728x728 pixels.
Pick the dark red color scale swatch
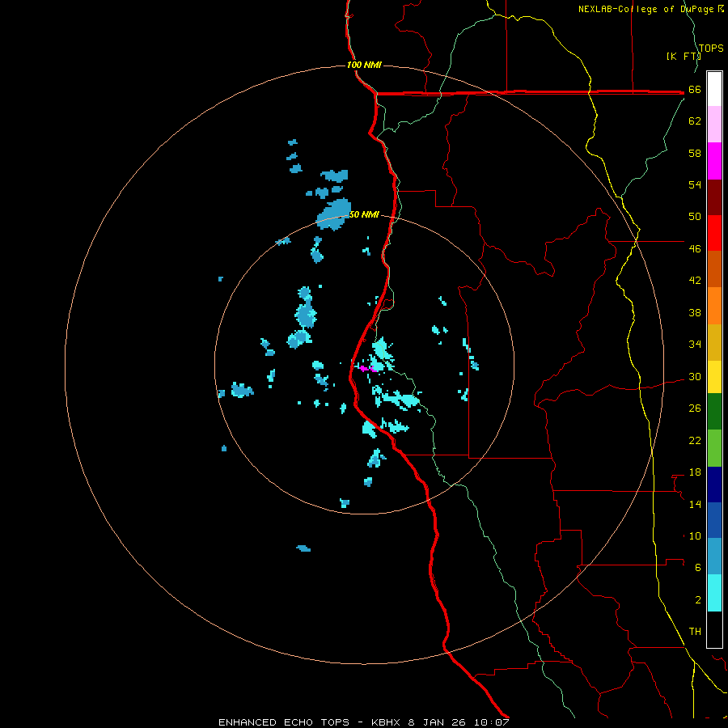pos(714,197)
